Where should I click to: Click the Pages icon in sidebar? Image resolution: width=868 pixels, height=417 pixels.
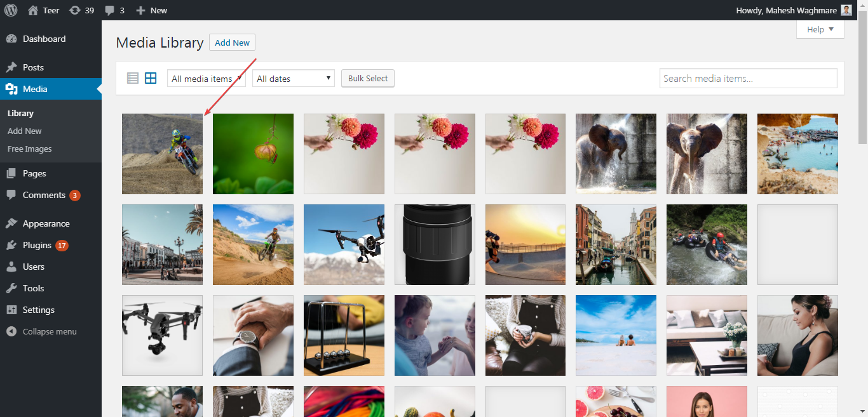pyautogui.click(x=11, y=173)
